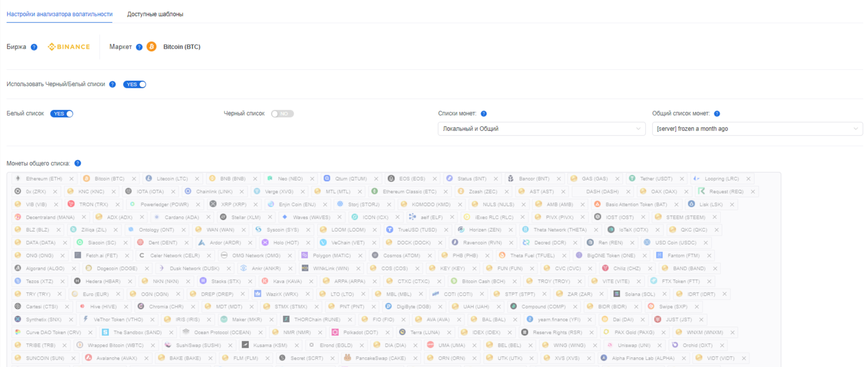Click the help icon by Монеты общего списка
Viewport: 868px width, 367px height.
coord(77,163)
